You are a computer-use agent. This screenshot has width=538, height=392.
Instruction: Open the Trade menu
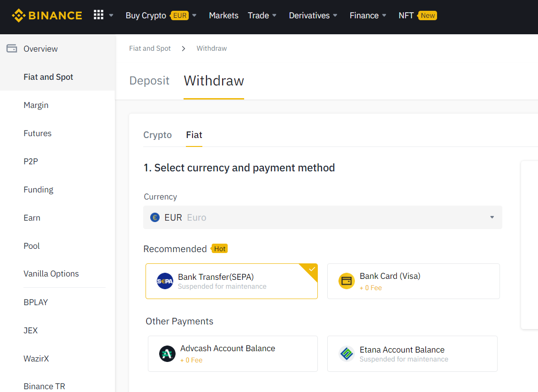tap(258, 15)
